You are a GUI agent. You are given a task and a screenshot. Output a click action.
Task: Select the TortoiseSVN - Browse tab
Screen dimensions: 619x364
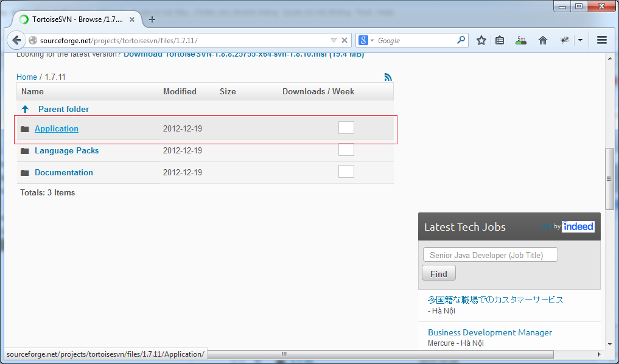coord(77,19)
